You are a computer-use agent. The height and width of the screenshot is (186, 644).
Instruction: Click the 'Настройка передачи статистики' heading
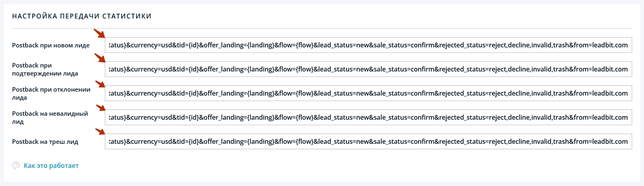(82, 16)
